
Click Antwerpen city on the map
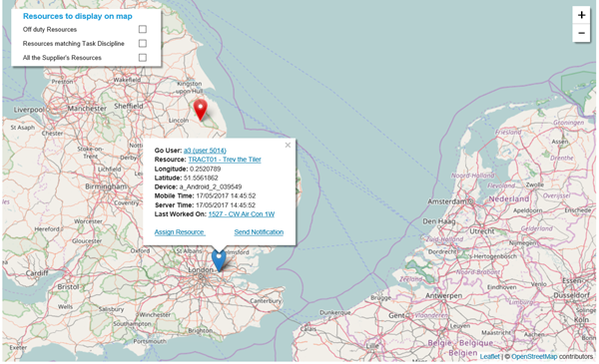pos(443,296)
